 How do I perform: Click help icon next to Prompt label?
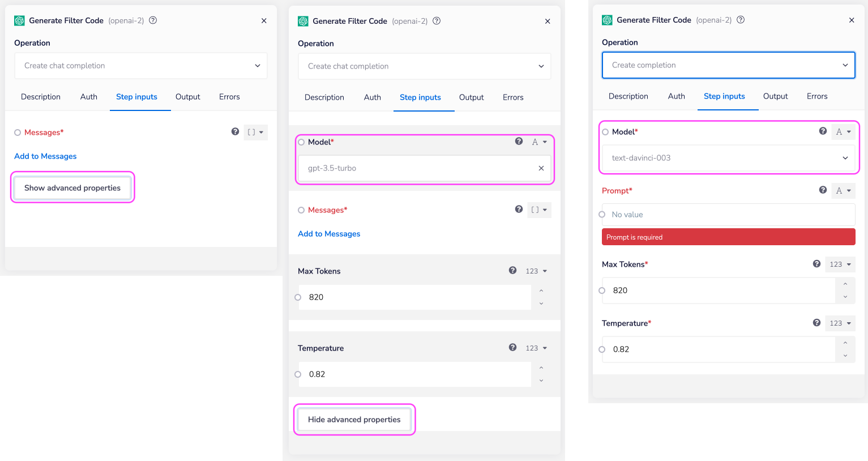[x=823, y=190]
